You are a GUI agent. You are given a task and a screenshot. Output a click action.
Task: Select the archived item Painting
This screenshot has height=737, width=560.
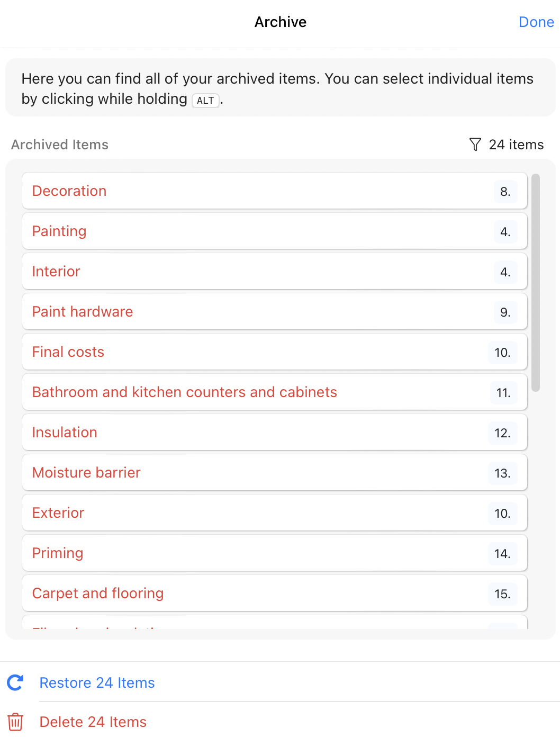[59, 231]
